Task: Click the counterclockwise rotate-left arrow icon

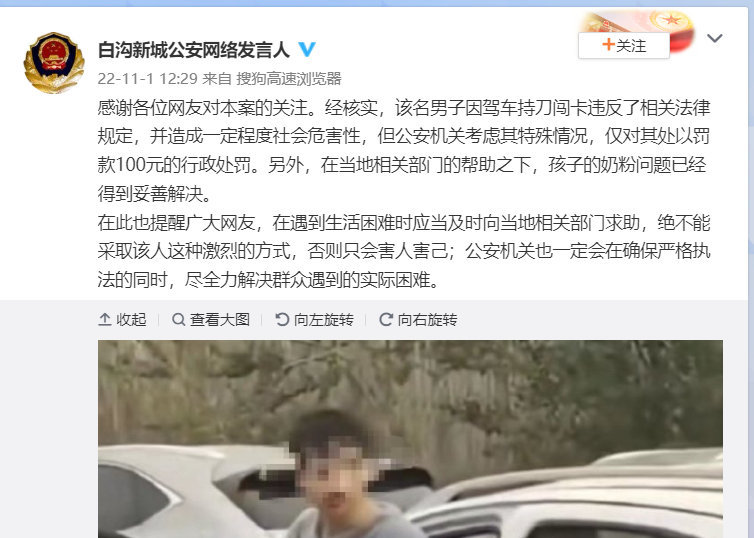Action: pos(282,319)
